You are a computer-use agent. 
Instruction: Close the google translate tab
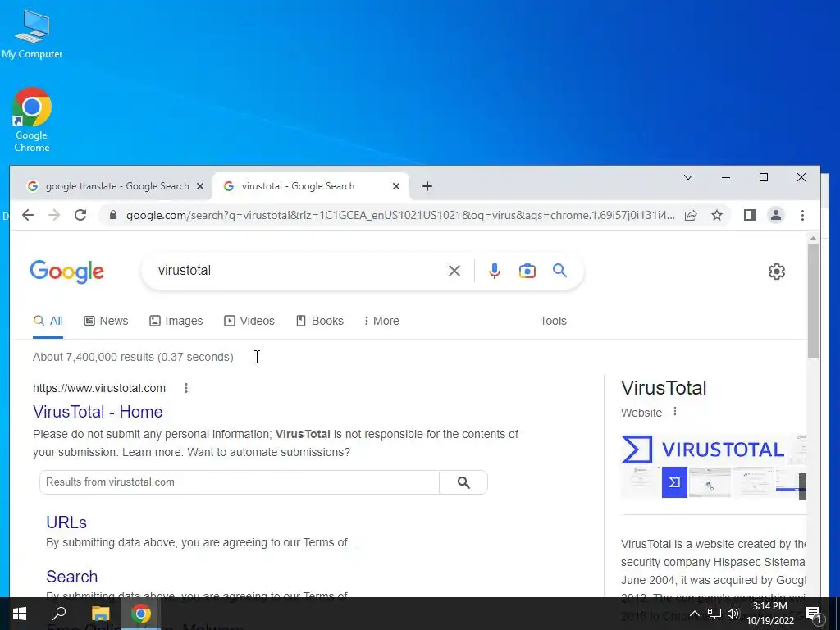[x=200, y=186]
